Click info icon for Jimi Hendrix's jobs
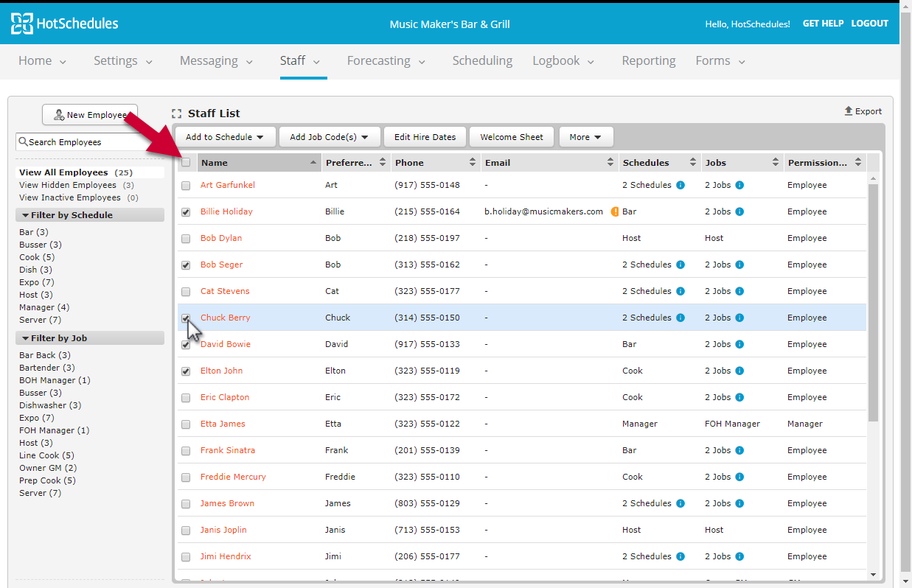912x588 pixels. pyautogui.click(x=739, y=556)
